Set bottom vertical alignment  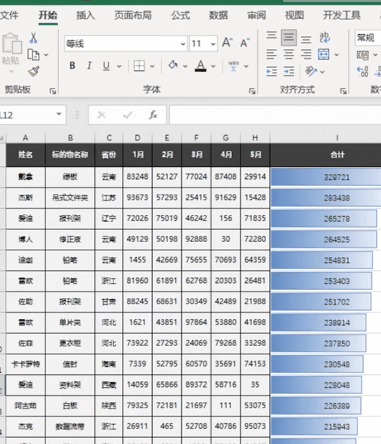tap(306, 40)
